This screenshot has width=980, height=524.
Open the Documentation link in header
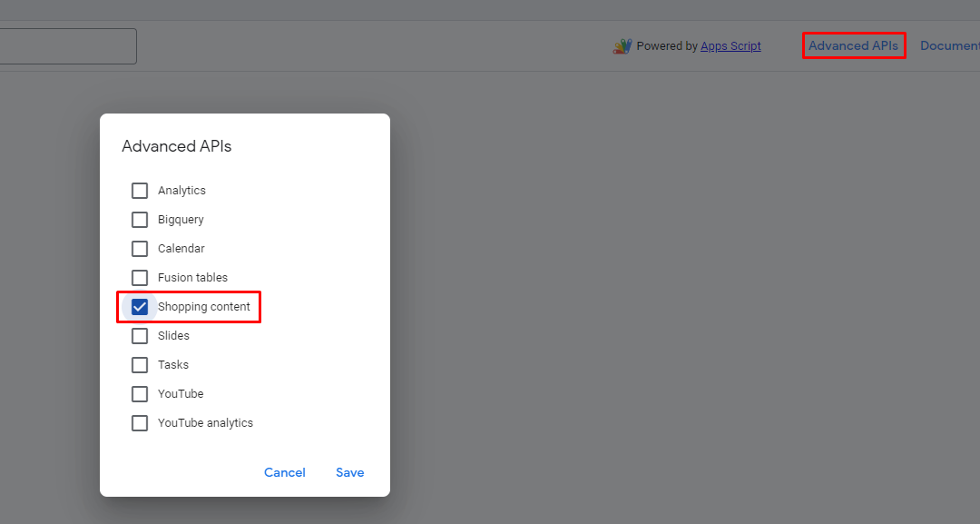click(x=949, y=45)
